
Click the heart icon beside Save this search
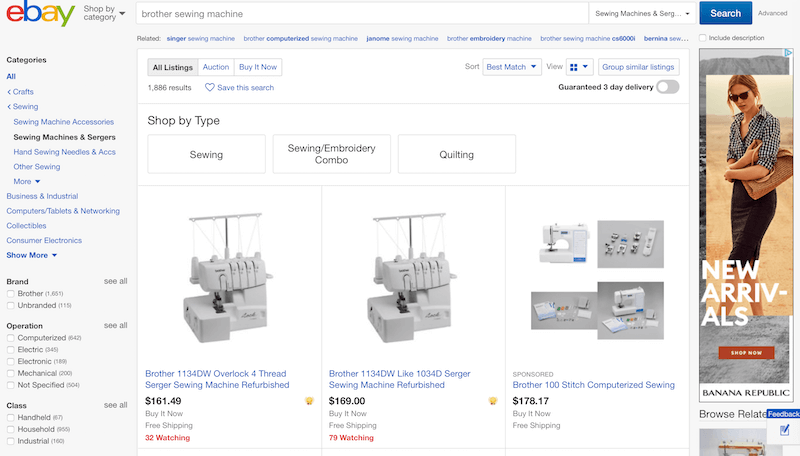[x=209, y=87]
